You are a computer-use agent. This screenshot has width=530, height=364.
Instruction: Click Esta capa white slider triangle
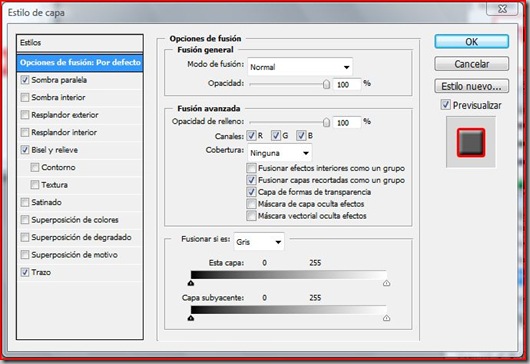pos(387,283)
